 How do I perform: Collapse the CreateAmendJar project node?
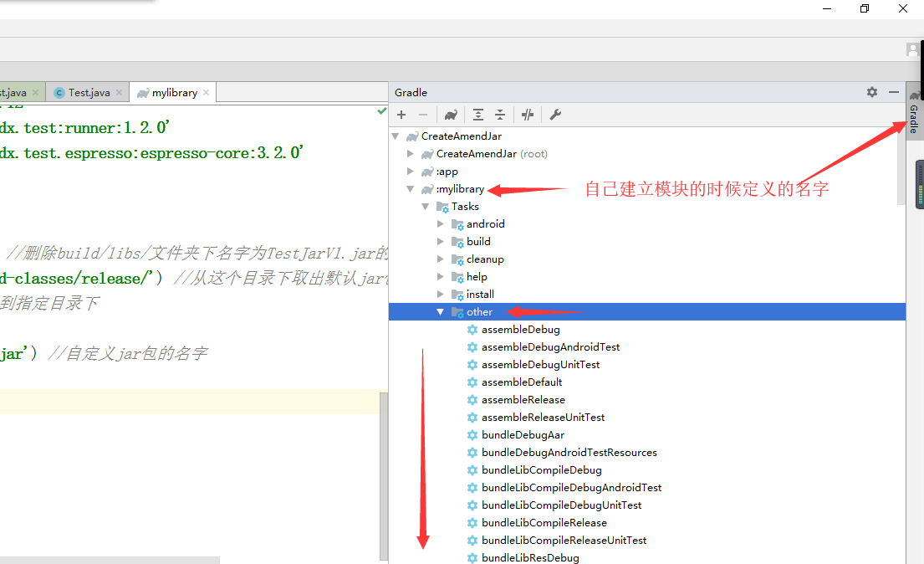(396, 136)
